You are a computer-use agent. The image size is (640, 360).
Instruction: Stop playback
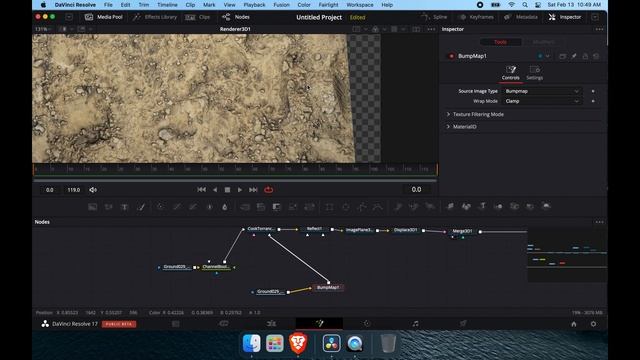point(227,190)
